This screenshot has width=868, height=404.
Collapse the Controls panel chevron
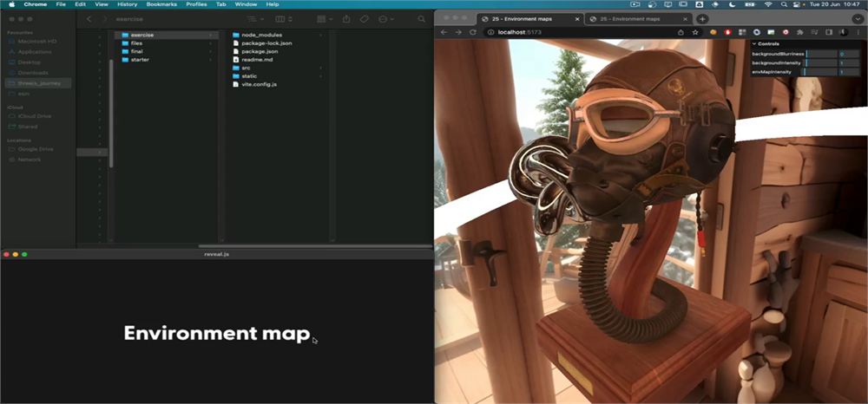click(x=754, y=43)
